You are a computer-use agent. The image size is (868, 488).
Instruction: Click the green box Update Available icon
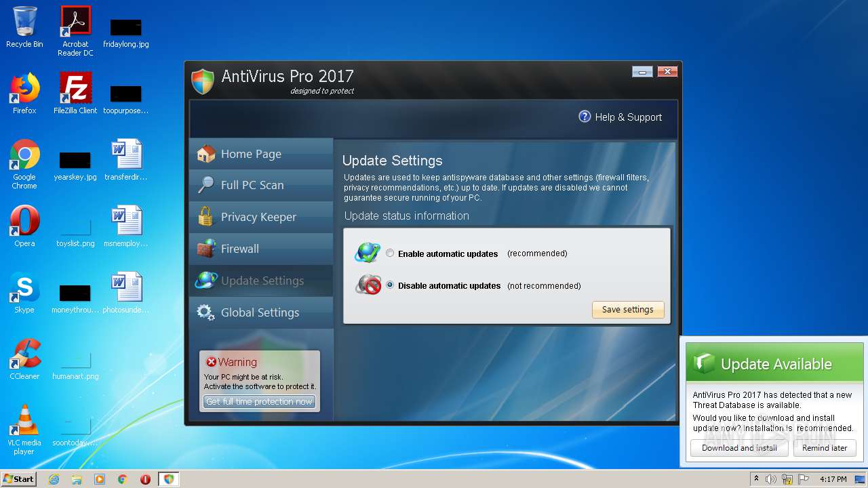704,363
